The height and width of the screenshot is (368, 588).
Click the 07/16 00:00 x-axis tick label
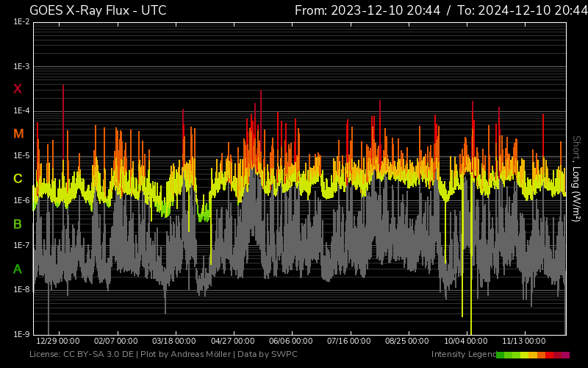coord(349,342)
